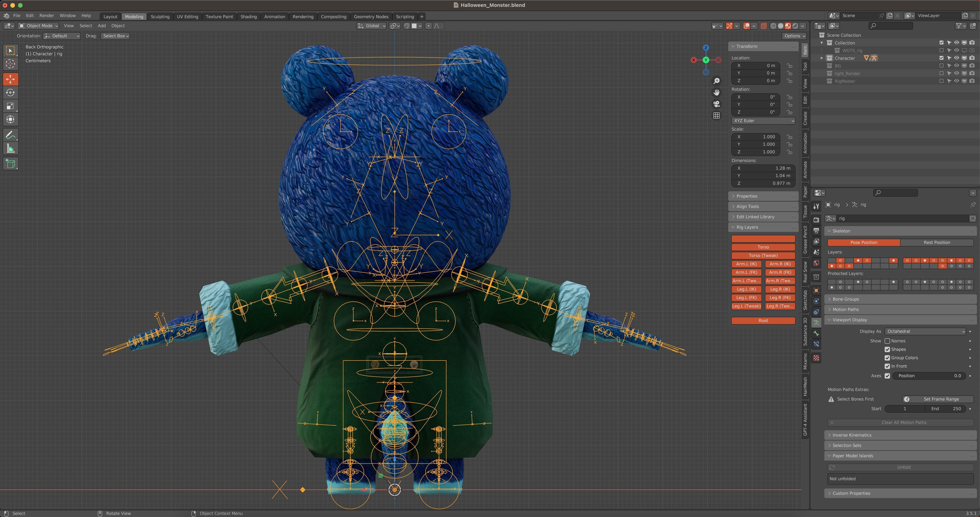Open the Object properties orange square icon
Viewport: 980px width, 517px height.
pyautogui.click(x=816, y=291)
